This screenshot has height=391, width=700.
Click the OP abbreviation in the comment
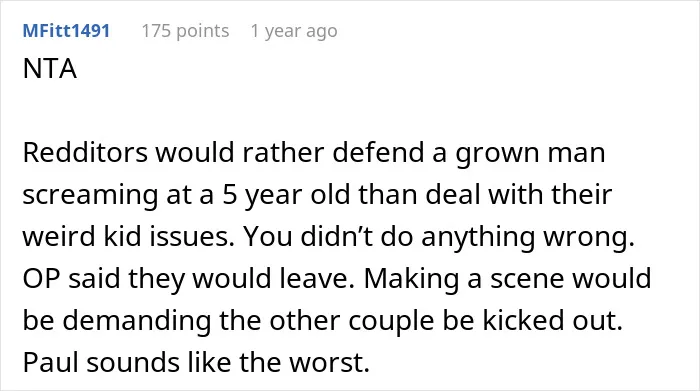tap(41, 279)
